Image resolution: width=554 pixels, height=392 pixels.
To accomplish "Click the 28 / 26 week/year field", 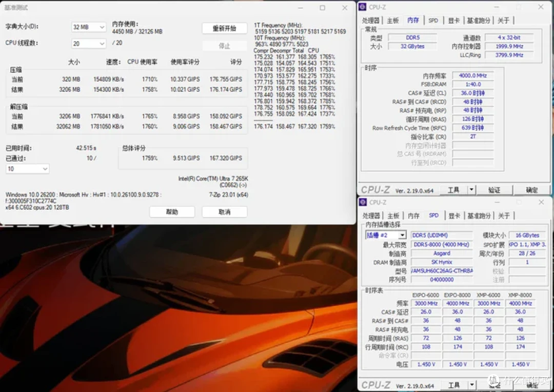I will [527, 253].
